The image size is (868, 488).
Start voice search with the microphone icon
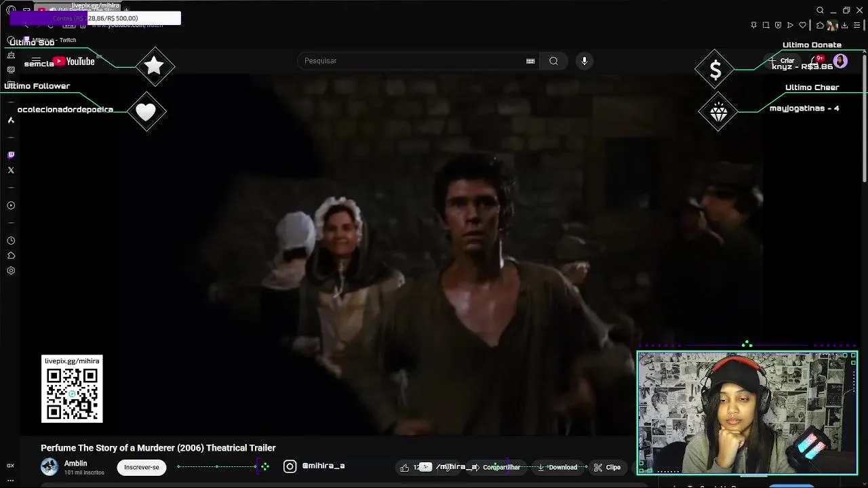[585, 61]
